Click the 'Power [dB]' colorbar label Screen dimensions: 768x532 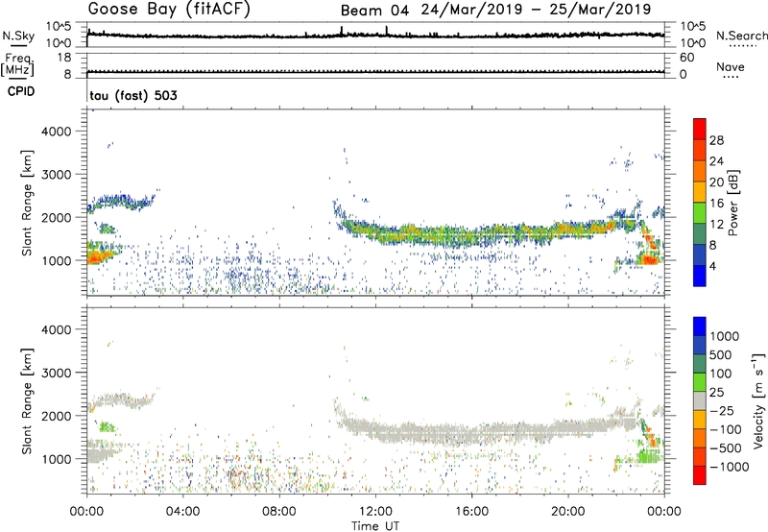[x=732, y=203]
